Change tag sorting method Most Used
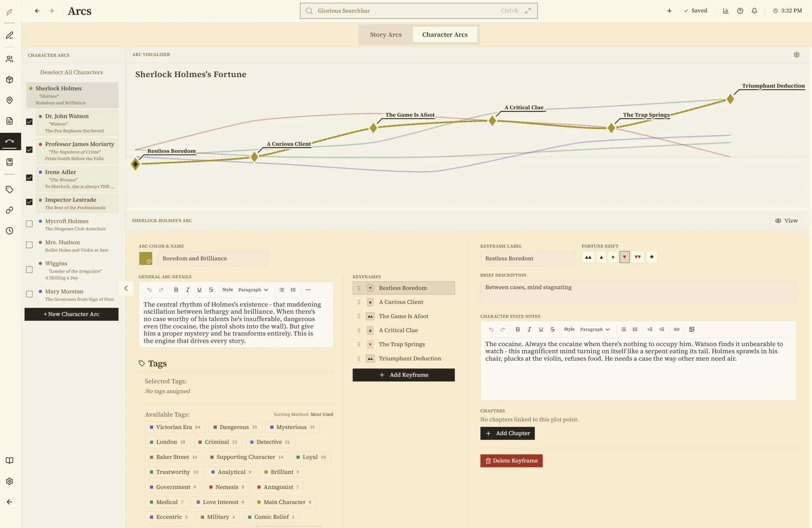 click(x=322, y=415)
